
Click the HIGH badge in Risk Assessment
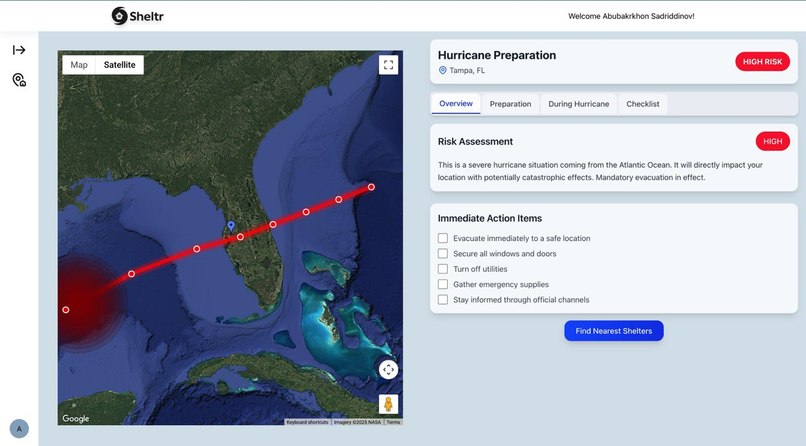click(773, 141)
